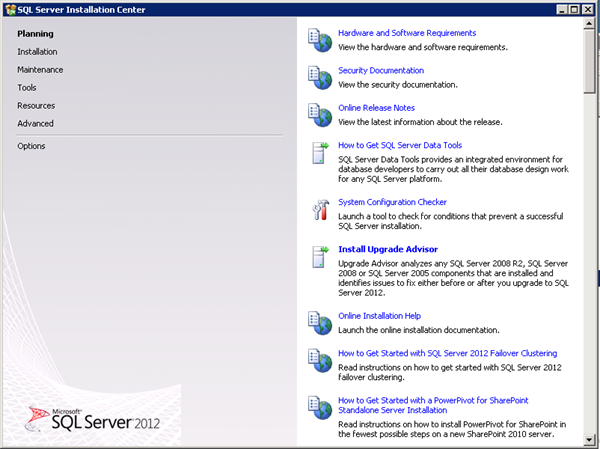Open the Maintenance section
The height and width of the screenshot is (449, 600).
(40, 70)
